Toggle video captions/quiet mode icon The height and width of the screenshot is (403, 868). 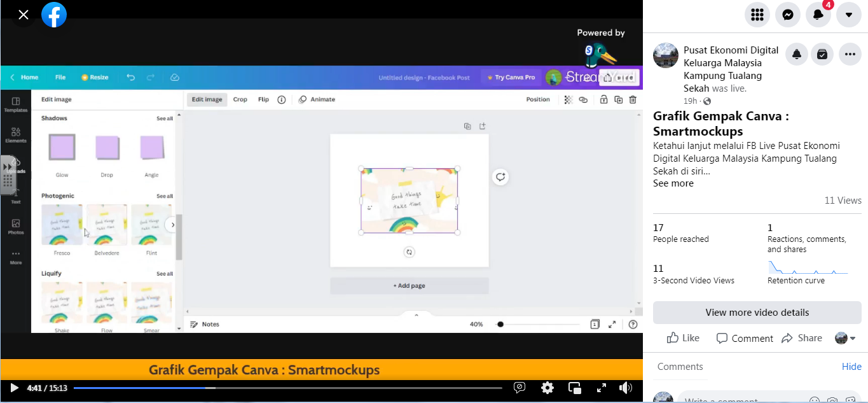520,388
